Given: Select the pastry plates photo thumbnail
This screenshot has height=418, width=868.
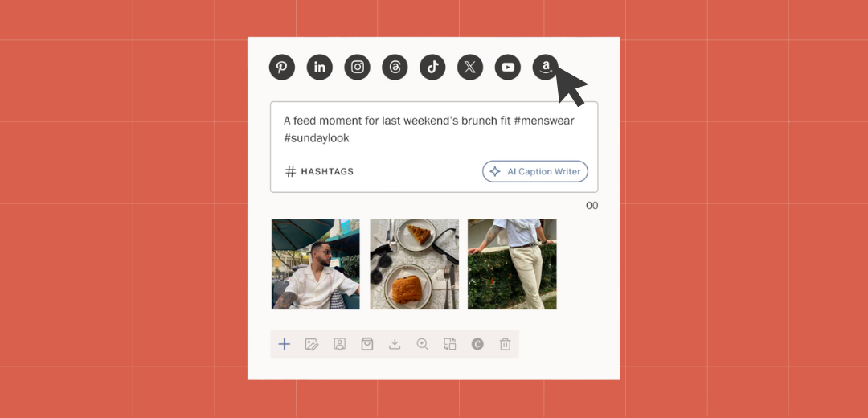Looking at the screenshot, I should point(414,264).
